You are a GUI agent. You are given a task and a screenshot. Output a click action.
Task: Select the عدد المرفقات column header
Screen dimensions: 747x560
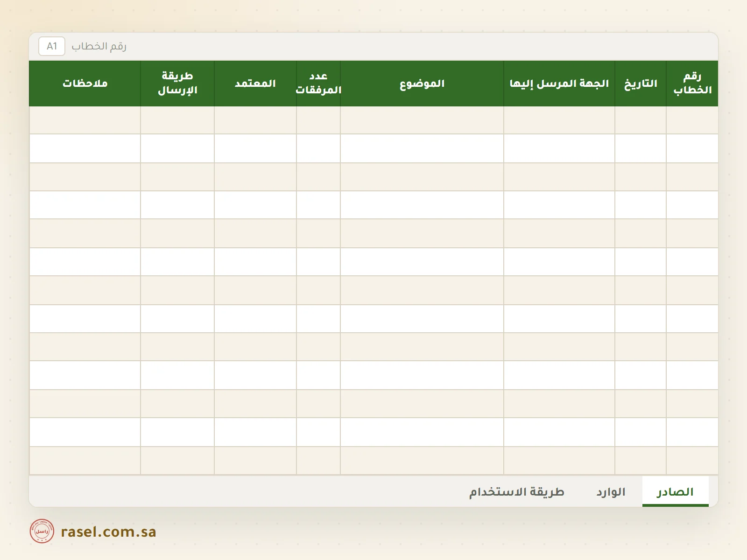click(318, 84)
